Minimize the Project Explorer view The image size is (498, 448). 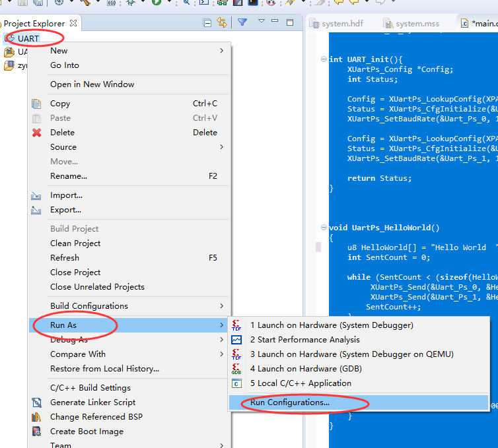click(275, 21)
